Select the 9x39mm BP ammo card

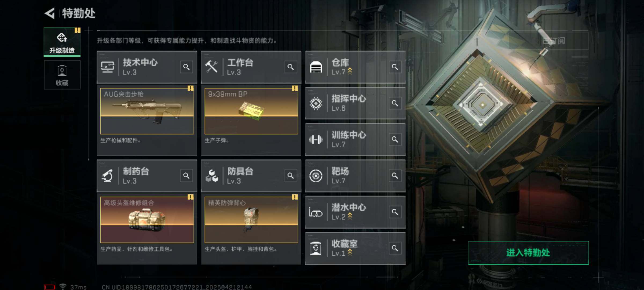(x=251, y=111)
